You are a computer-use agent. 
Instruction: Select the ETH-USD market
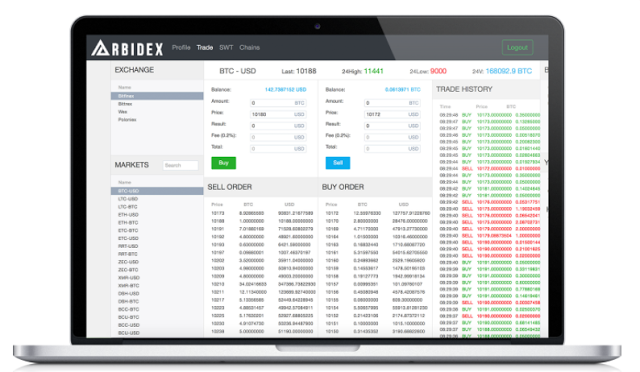[157, 214]
